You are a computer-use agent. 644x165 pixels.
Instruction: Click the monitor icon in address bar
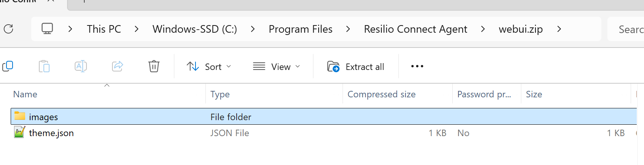pos(47,29)
